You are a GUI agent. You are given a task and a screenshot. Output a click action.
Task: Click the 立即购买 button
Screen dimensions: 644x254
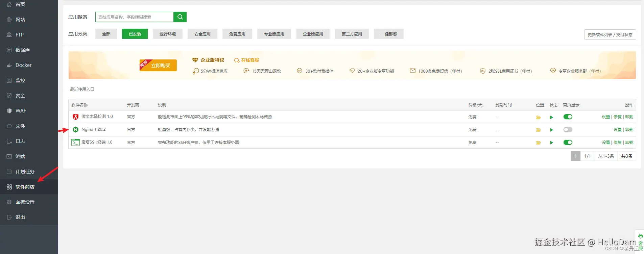pyautogui.click(x=158, y=65)
